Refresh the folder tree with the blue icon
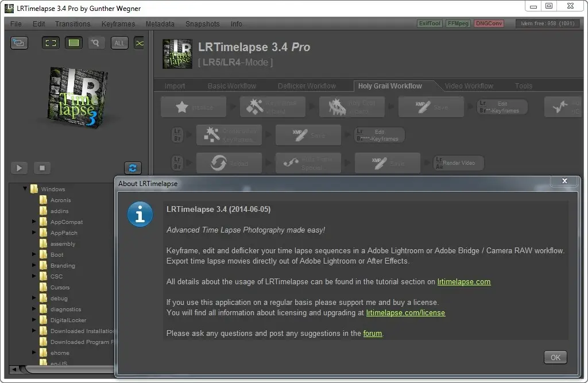This screenshot has width=588, height=383. (133, 168)
